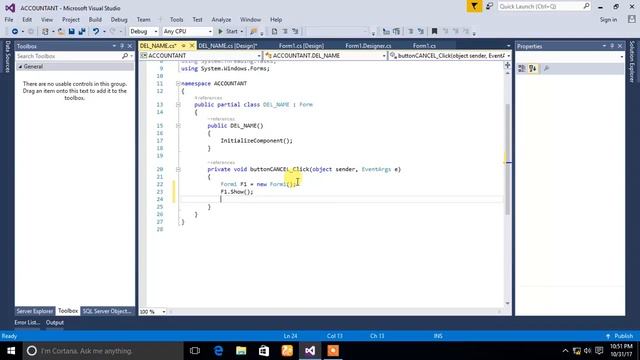640x360 pixels.
Task: Open the Tools menu
Action: (x=176, y=20)
